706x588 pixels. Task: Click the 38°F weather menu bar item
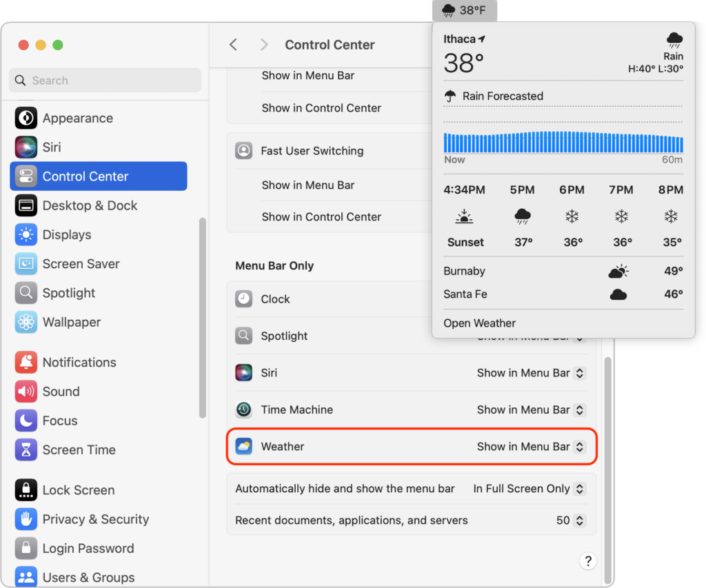pyautogui.click(x=464, y=10)
